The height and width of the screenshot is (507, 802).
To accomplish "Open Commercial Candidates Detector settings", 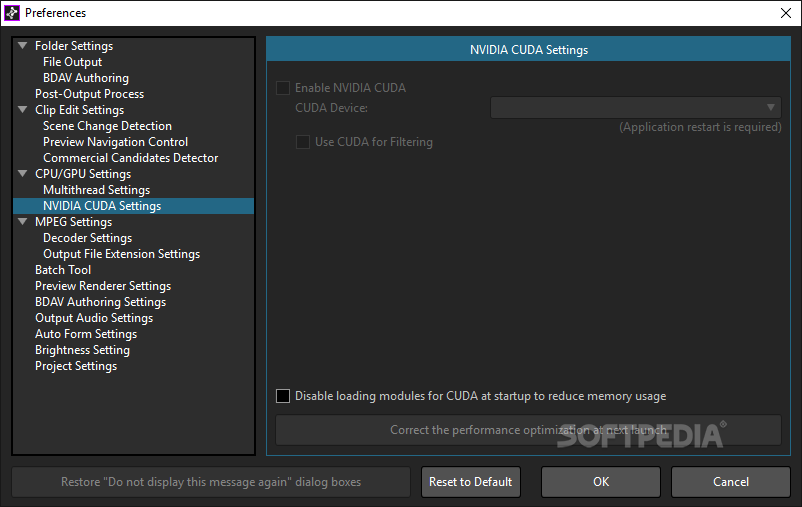I will [x=130, y=158].
